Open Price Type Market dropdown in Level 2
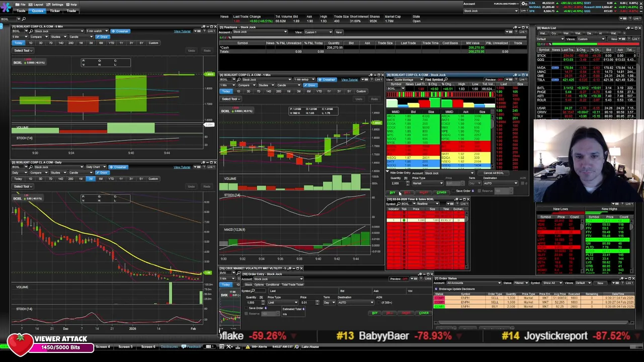The width and height of the screenshot is (644, 362). pyautogui.click(x=428, y=184)
